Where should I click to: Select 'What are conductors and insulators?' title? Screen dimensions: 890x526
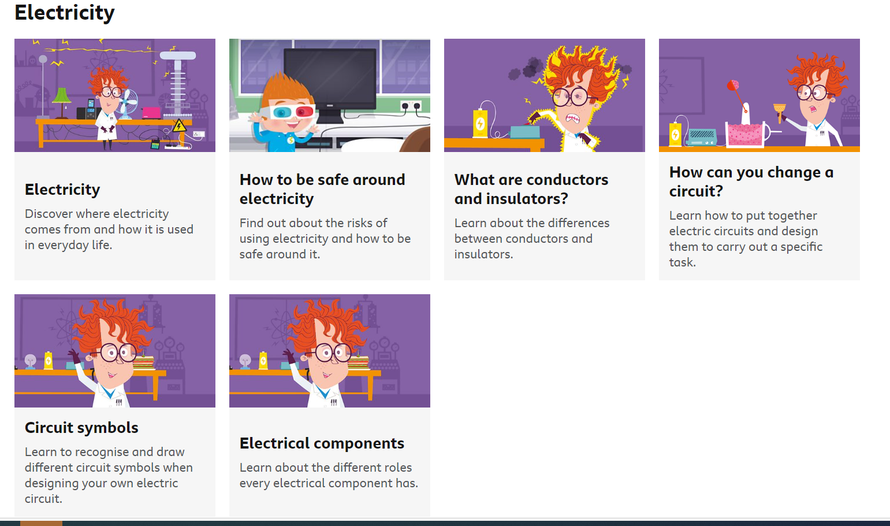click(x=531, y=189)
